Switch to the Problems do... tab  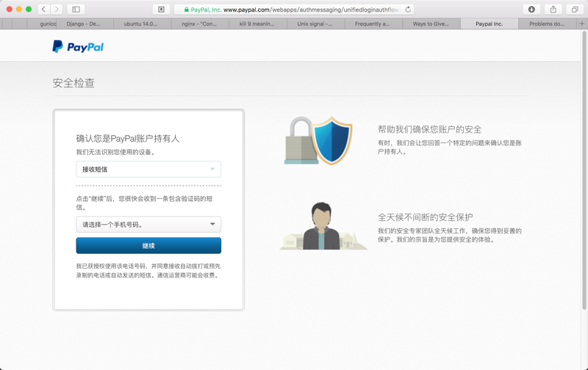[547, 23]
